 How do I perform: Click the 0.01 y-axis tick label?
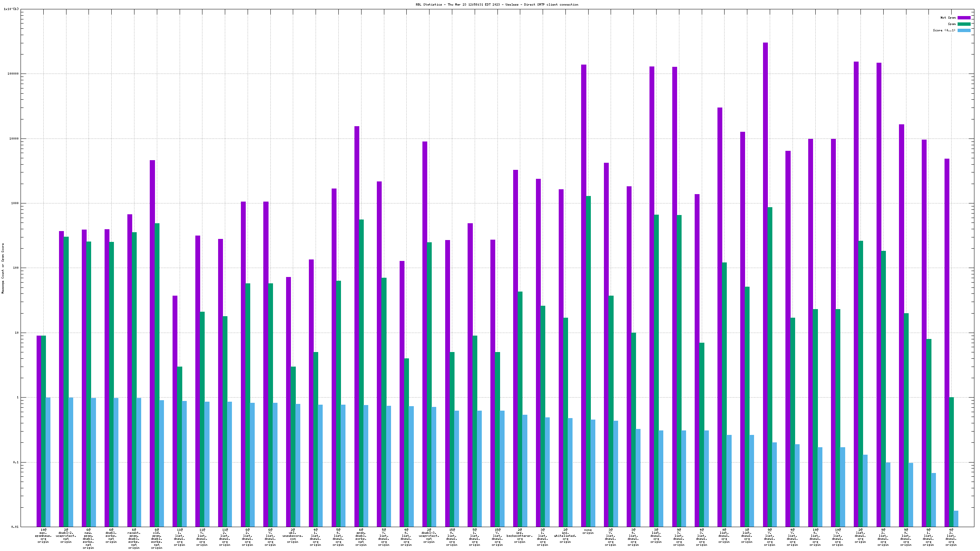point(15,527)
